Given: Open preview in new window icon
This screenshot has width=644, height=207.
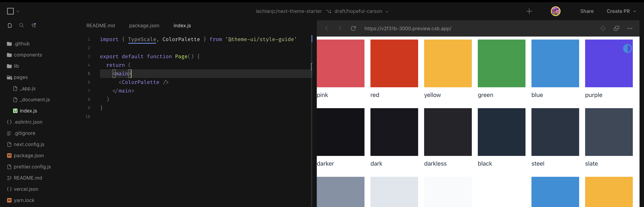Looking at the screenshot, I should 616,28.
